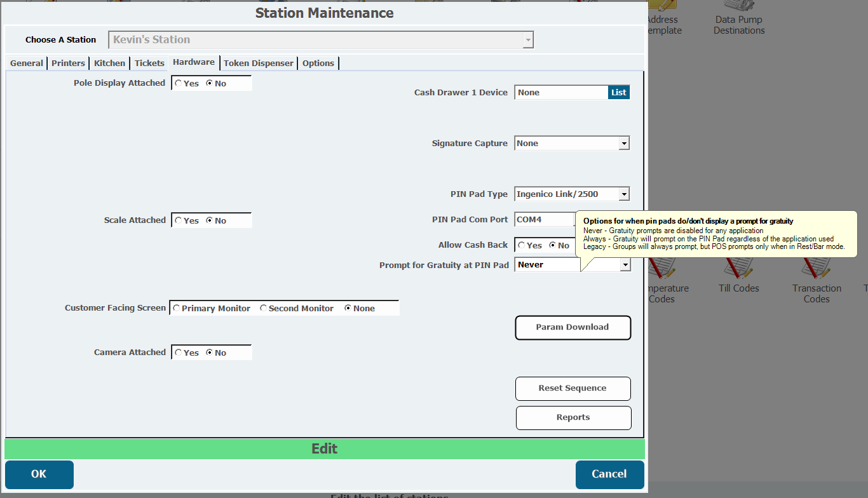Select Second Monitor as Customer Facing Screen

pyautogui.click(x=263, y=308)
